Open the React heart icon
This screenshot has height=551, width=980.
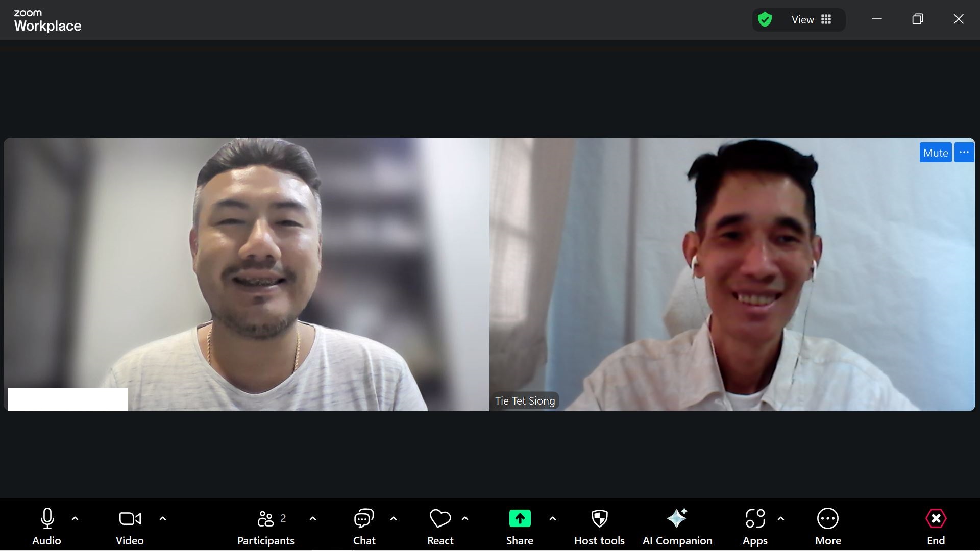pyautogui.click(x=440, y=519)
